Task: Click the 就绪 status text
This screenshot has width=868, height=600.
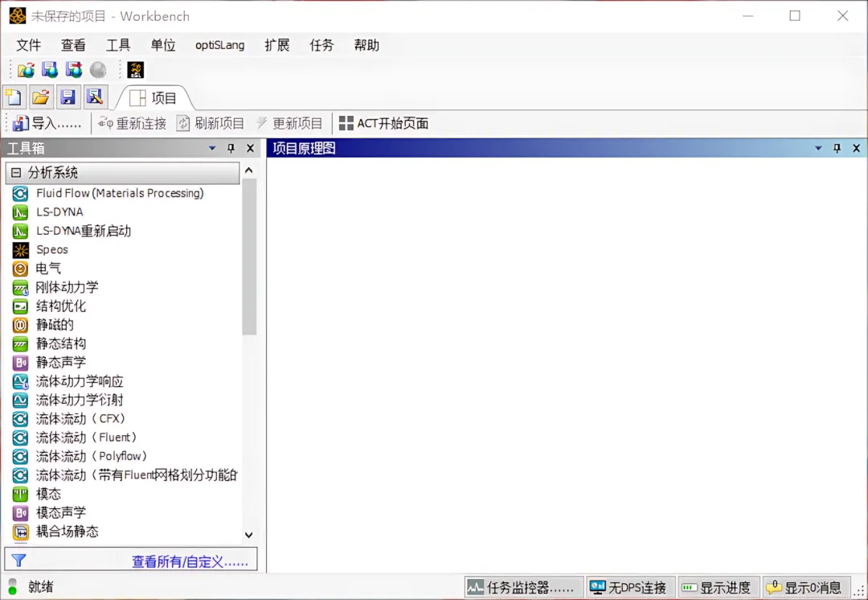Action: pyautogui.click(x=41, y=586)
